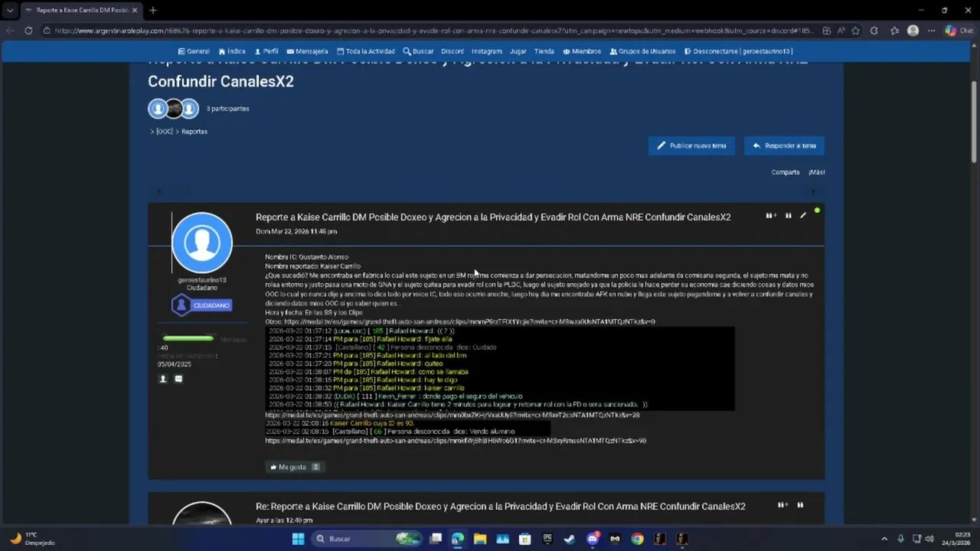Viewport: 980px width, 551px height.
Task: Click the browser address bar URL
Action: pyautogui.click(x=433, y=31)
